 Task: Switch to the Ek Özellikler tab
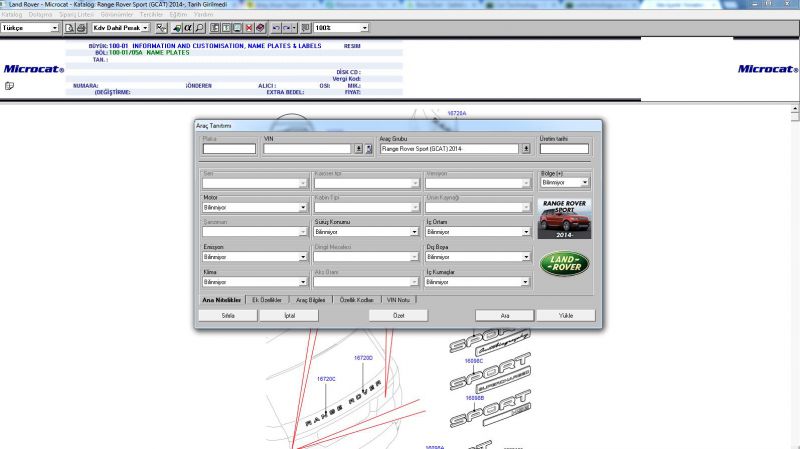(267, 300)
